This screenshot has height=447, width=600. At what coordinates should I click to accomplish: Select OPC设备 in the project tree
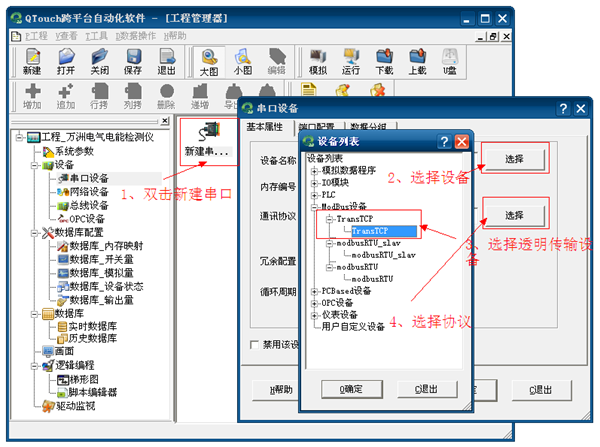(x=86, y=219)
